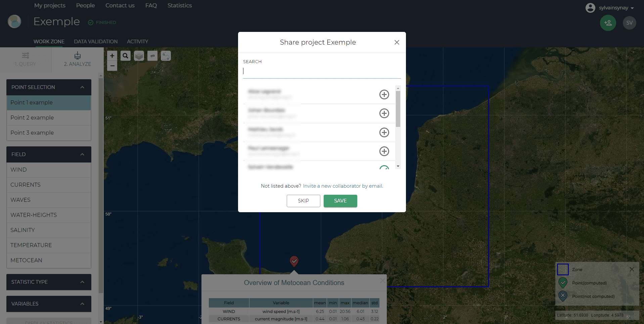Viewport: 644px width, 324px height.
Task: Click the SKIP button
Action: 304,201
